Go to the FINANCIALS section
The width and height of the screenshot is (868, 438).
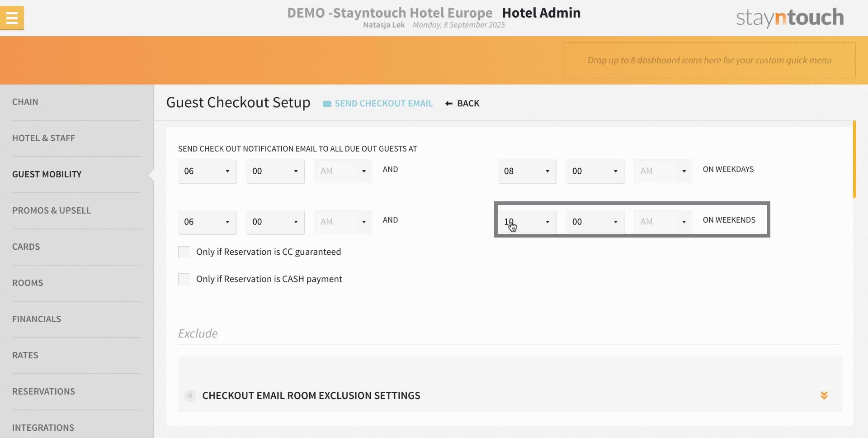[x=37, y=319]
